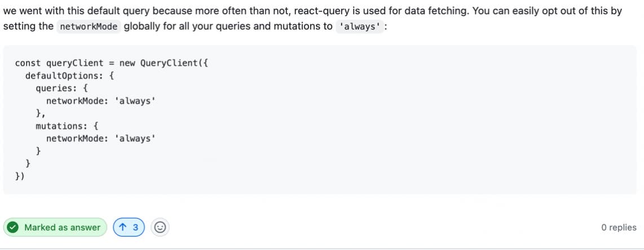The image size is (644, 250).
Task: Open the emoji reaction picker smiley
Action: tap(160, 227)
